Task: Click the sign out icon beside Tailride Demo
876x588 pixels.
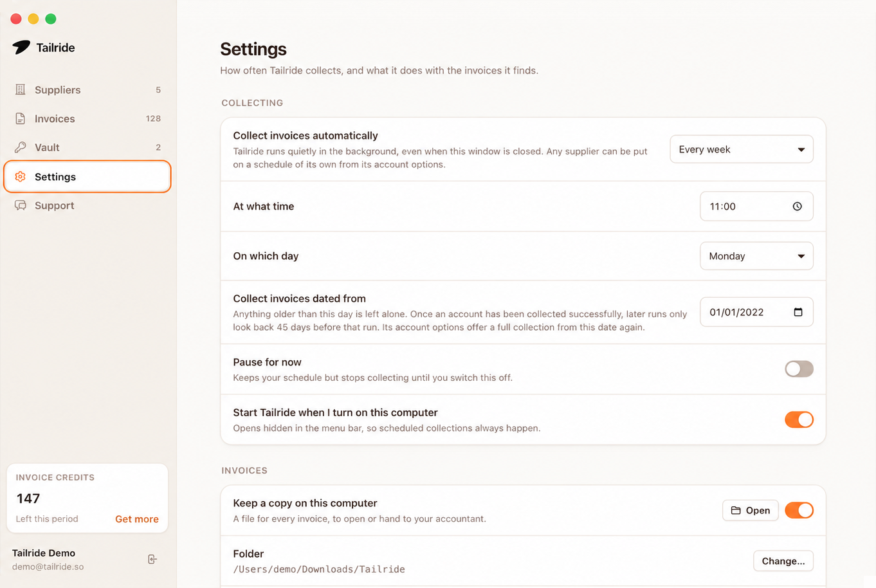Action: 152,559
